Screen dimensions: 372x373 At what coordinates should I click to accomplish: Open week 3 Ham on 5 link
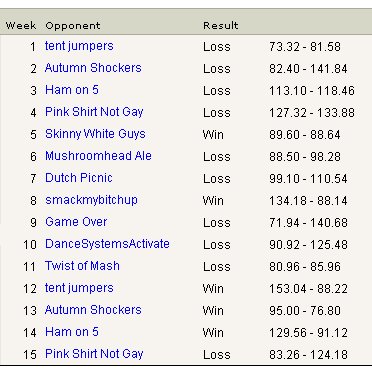click(72, 90)
